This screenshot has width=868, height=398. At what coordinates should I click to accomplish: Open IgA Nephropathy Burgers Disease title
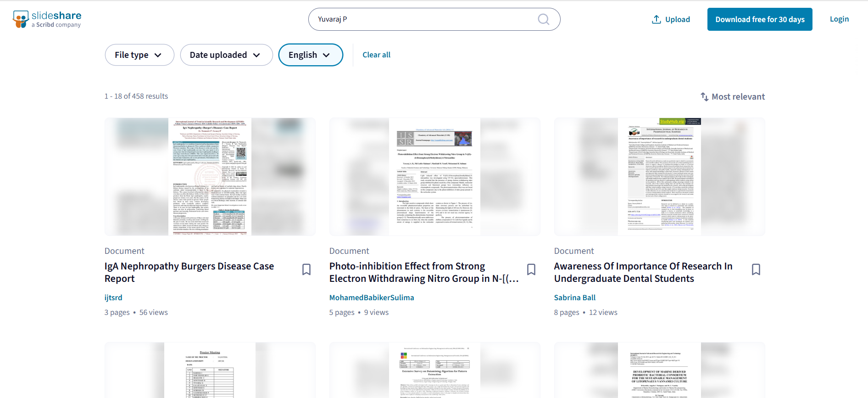click(189, 272)
